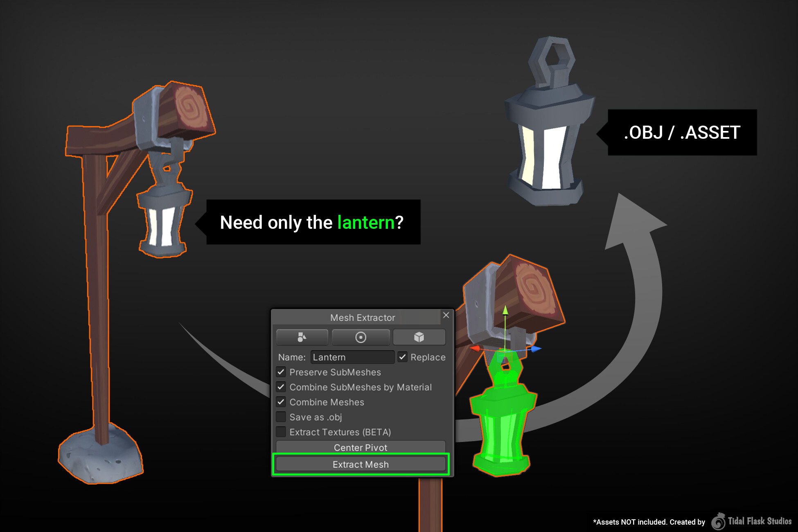The height and width of the screenshot is (532, 798).
Task: Close the Mesh Extractor window
Action: (446, 316)
